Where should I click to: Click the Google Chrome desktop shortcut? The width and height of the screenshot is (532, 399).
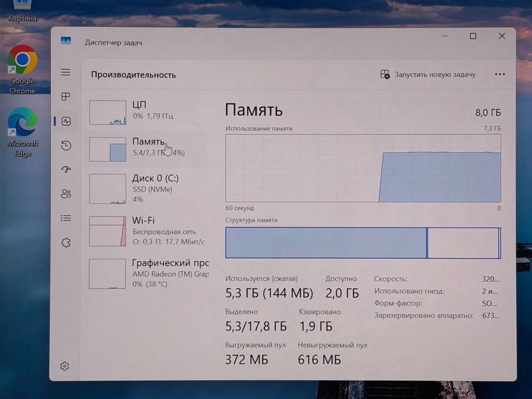pos(22,70)
